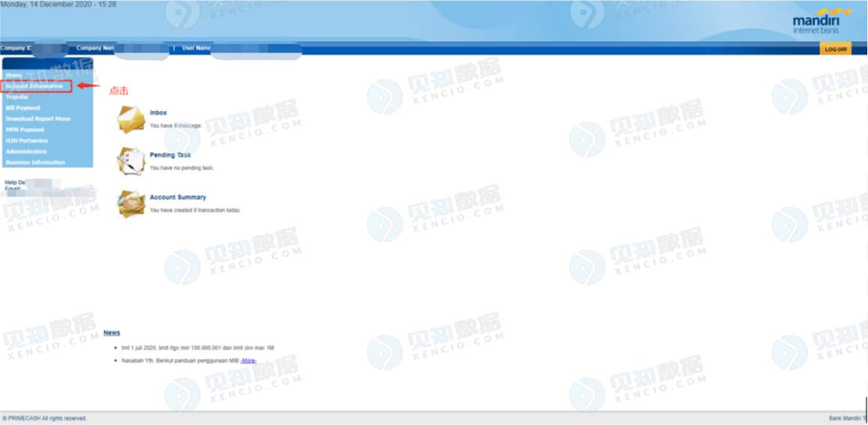The width and height of the screenshot is (868, 425).
Task: Open the Inbox heading link
Action: [x=158, y=112]
